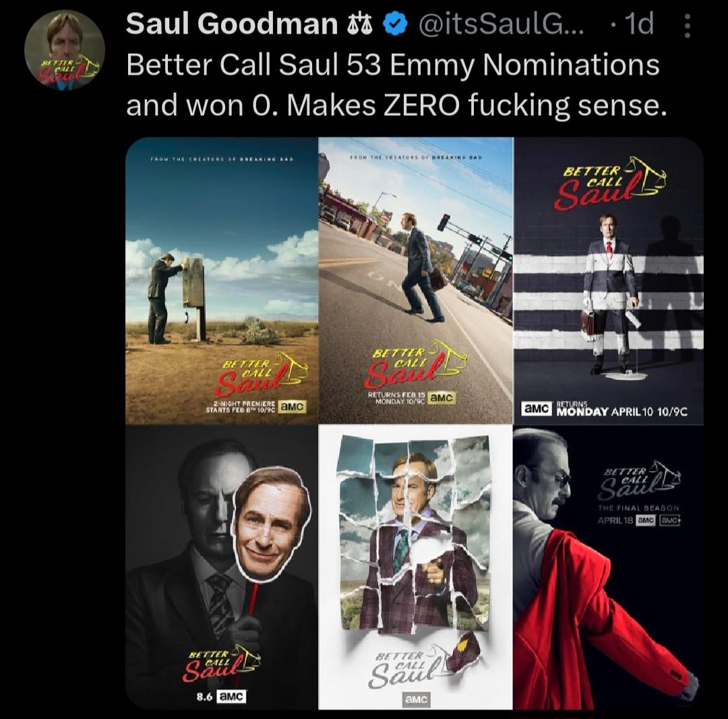728x719 pixels.
Task: Open the crosswalk walking poster
Action: [x=415, y=280]
